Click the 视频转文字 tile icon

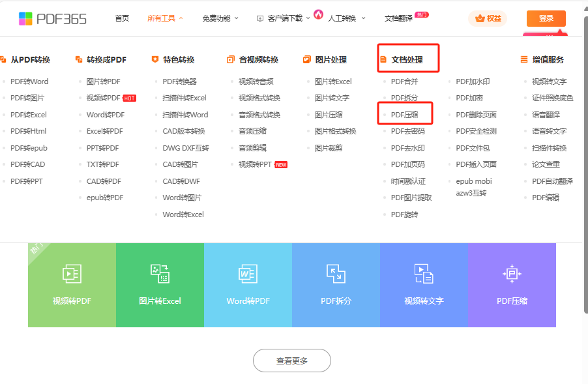[424, 274]
